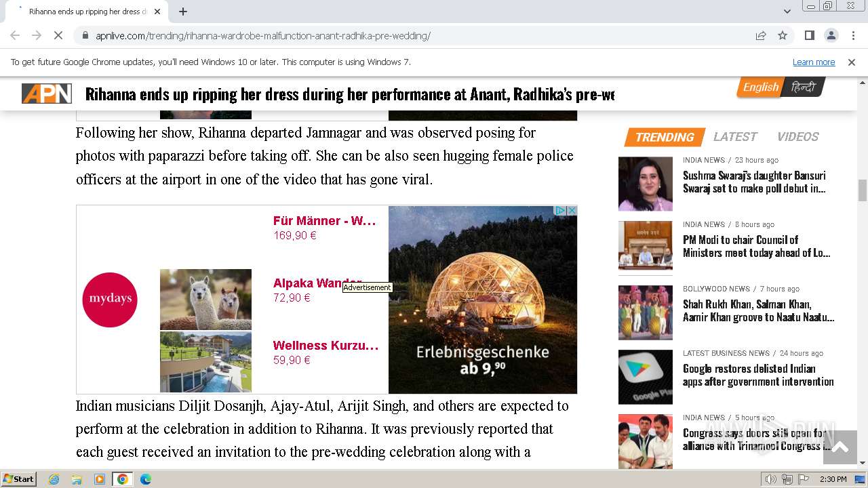Click the alpaca ad image

[205, 300]
